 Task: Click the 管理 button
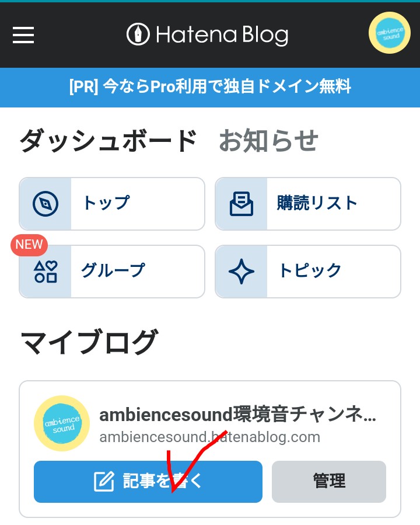point(329,481)
